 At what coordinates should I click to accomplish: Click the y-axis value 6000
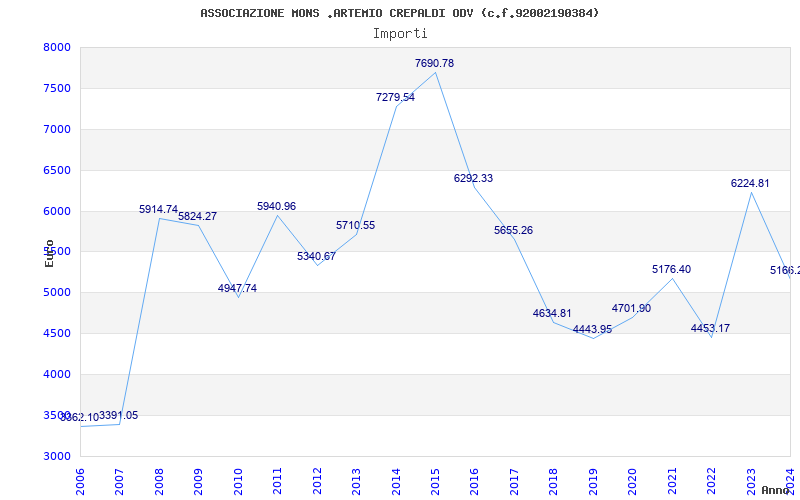[57, 211]
